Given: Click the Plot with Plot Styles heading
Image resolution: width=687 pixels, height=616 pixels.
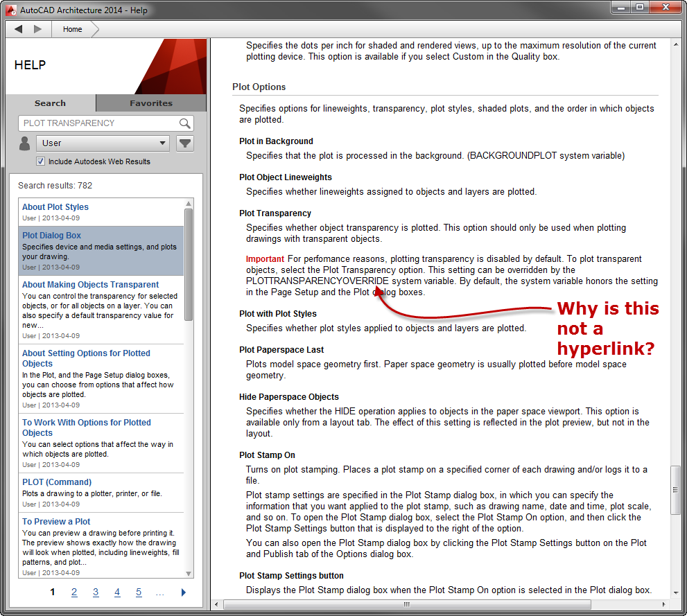Looking at the screenshot, I should (x=278, y=314).
